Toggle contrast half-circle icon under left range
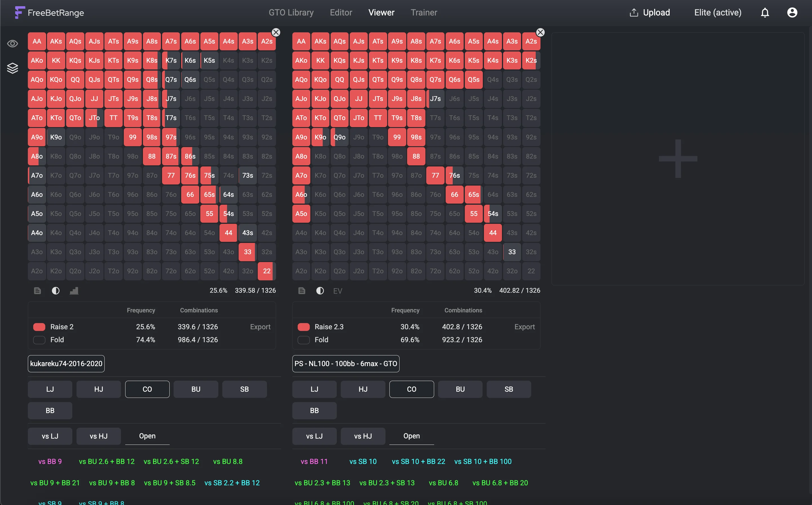 coord(55,290)
